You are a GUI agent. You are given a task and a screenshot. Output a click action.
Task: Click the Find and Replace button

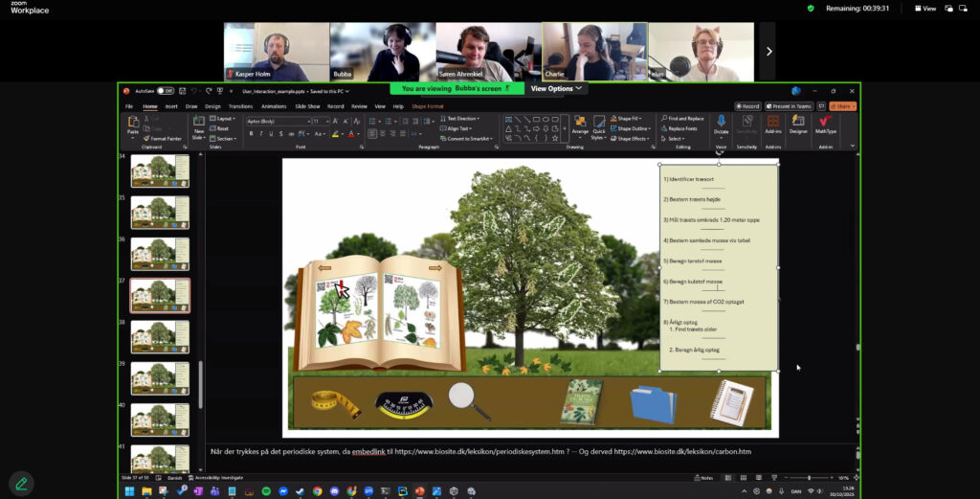(685, 119)
